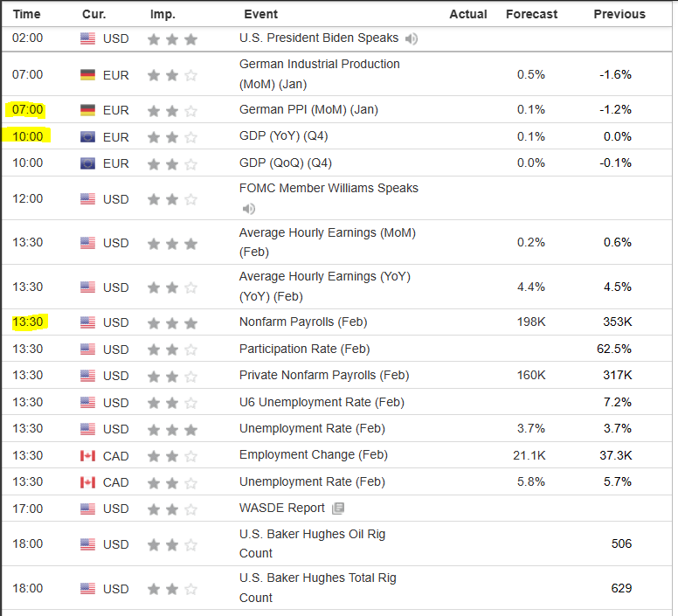Click the speaker icon under FOMC Member Williams
This screenshot has height=616, width=678.
point(249,208)
